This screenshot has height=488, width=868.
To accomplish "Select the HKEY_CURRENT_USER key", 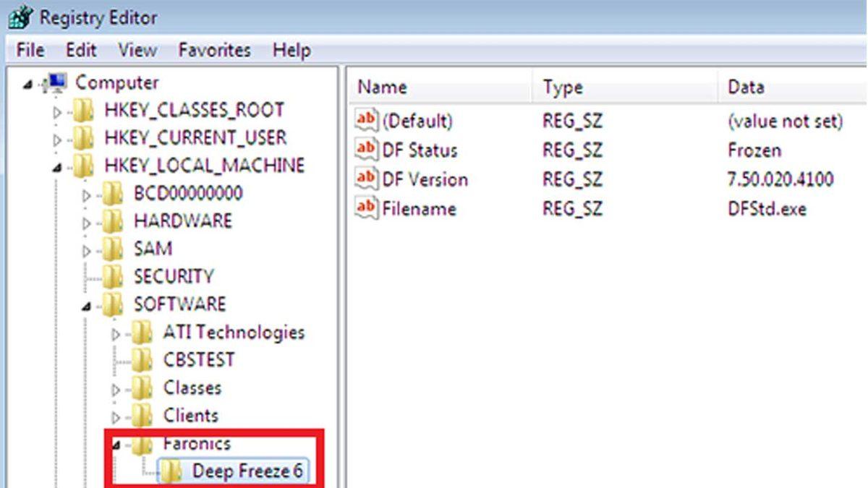I will point(195,137).
